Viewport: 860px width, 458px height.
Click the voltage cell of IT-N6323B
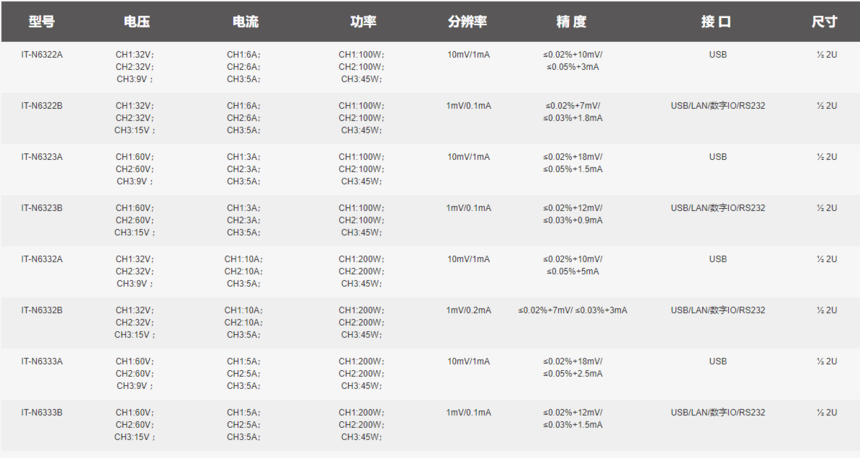(135, 220)
